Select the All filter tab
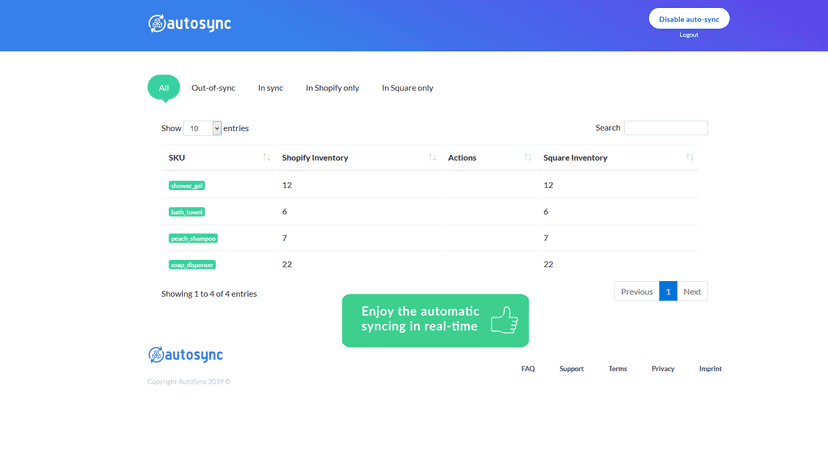The height and width of the screenshot is (466, 828). (x=164, y=88)
